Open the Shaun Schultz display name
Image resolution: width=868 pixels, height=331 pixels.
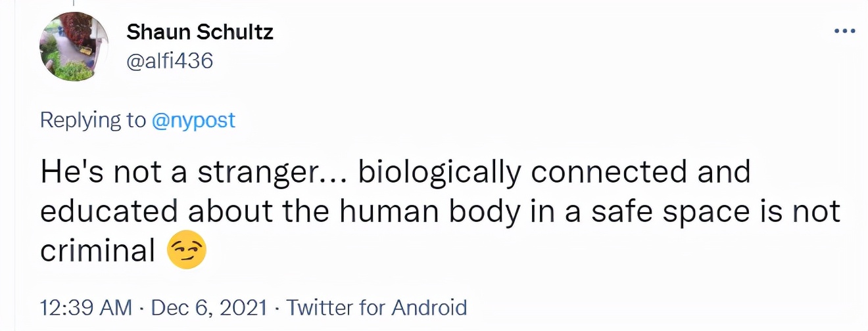[199, 32]
